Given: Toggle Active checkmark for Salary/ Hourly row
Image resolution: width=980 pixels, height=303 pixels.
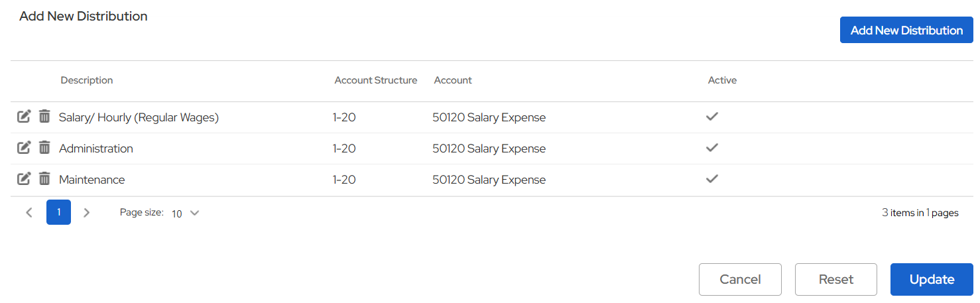Looking at the screenshot, I should pos(712,117).
